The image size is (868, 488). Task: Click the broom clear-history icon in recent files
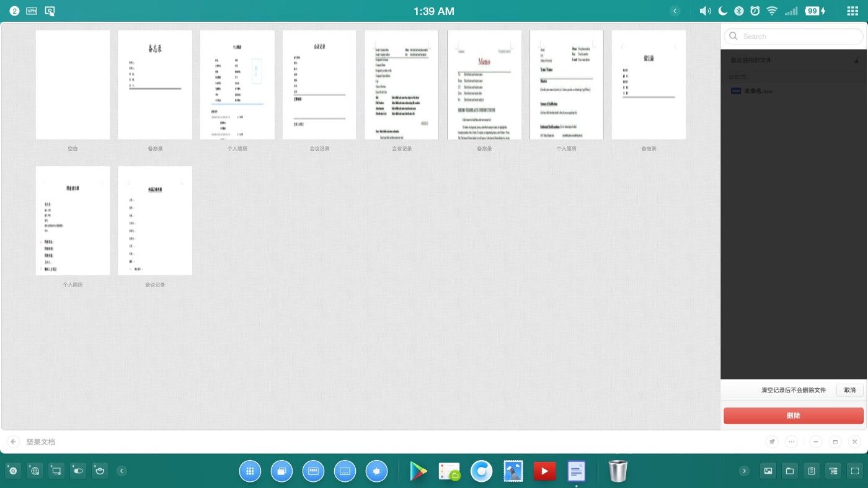tap(856, 60)
